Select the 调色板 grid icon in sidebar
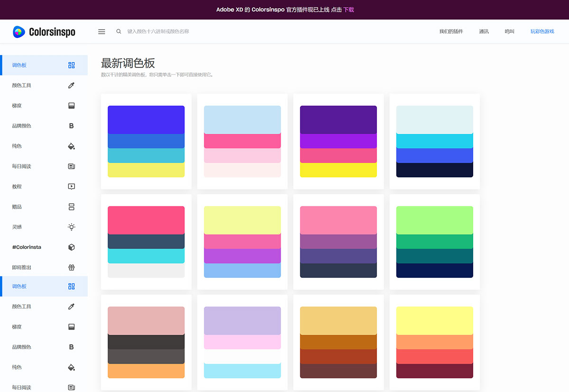The height and width of the screenshot is (392, 569). tap(71, 65)
